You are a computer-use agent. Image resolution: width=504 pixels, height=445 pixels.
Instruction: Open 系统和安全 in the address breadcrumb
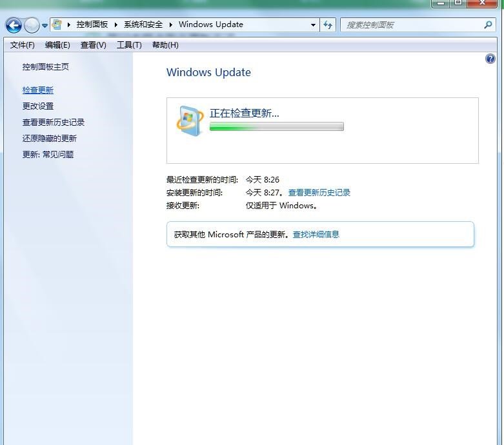click(x=143, y=25)
